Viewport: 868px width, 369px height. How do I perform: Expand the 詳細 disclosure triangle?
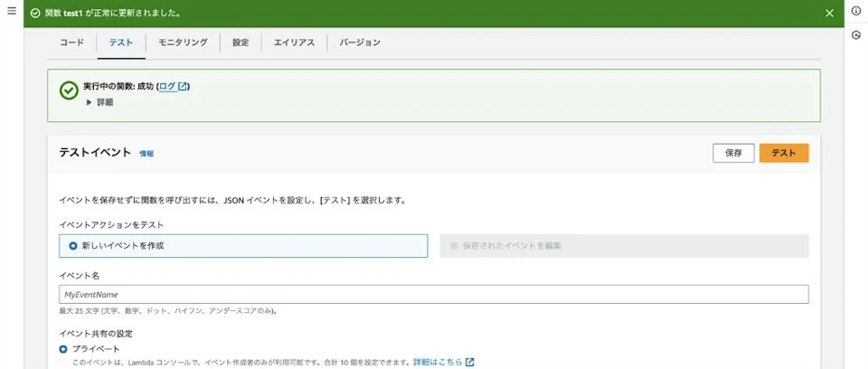[90, 102]
